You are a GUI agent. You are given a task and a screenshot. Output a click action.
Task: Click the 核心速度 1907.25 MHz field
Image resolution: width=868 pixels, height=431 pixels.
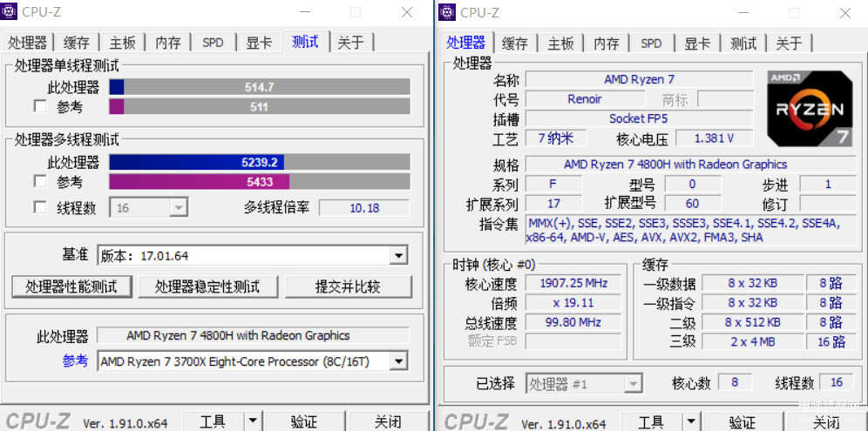pos(573,283)
